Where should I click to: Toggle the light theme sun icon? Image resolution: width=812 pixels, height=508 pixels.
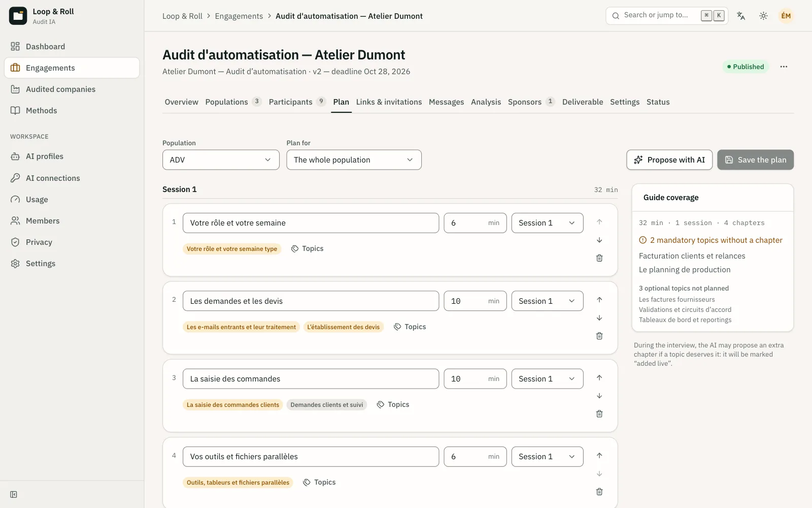763,16
